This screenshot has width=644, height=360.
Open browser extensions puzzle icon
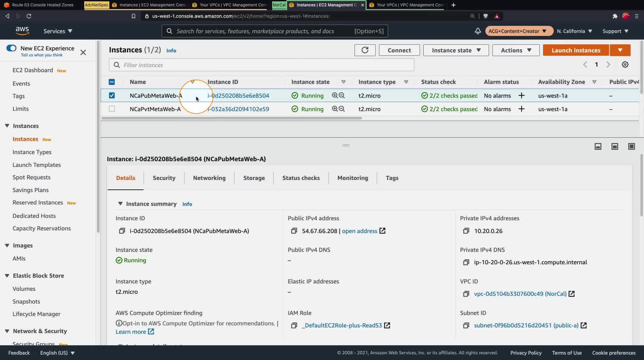[x=615, y=16]
